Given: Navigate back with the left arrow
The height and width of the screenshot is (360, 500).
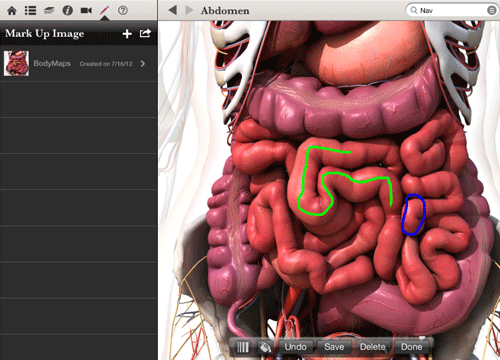Looking at the screenshot, I should [173, 10].
